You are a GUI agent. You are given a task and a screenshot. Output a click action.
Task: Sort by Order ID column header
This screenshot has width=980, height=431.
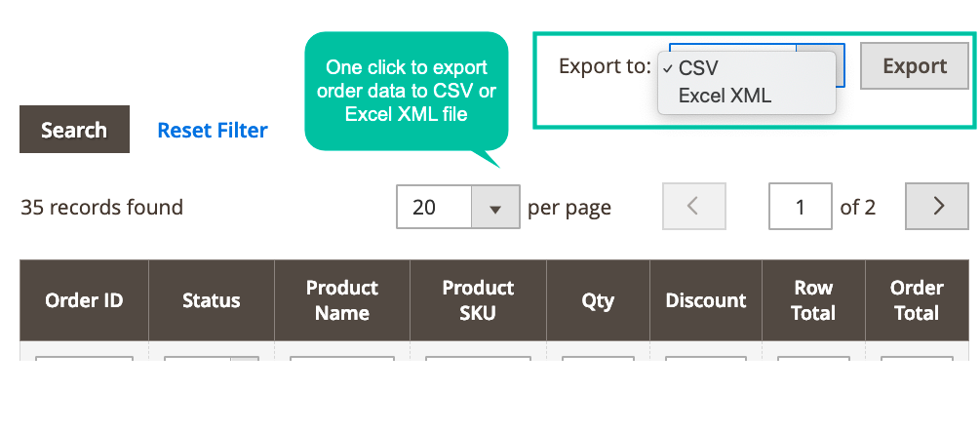pos(85,300)
